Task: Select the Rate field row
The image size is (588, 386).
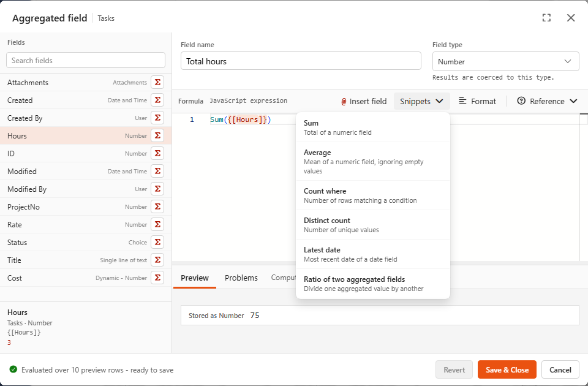Action: coord(86,224)
